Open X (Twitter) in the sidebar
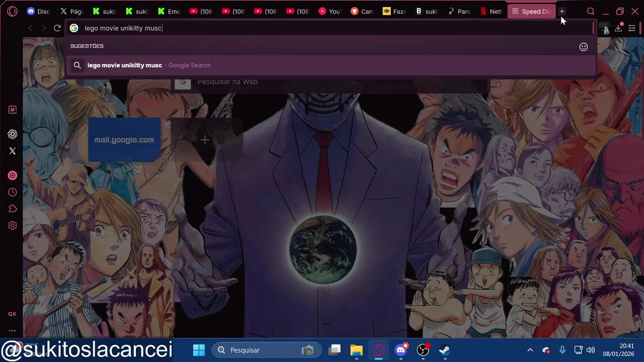Screen dimensions: 644x362 (13, 151)
